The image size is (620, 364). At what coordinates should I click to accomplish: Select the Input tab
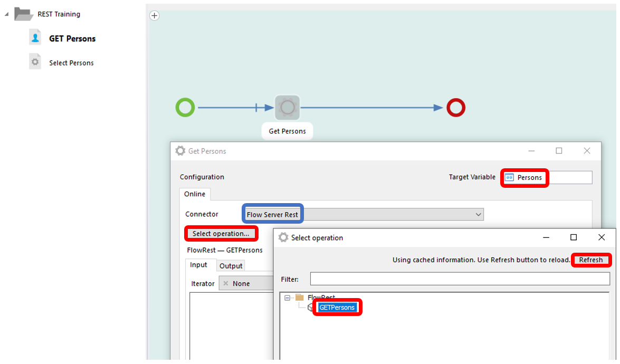click(198, 265)
